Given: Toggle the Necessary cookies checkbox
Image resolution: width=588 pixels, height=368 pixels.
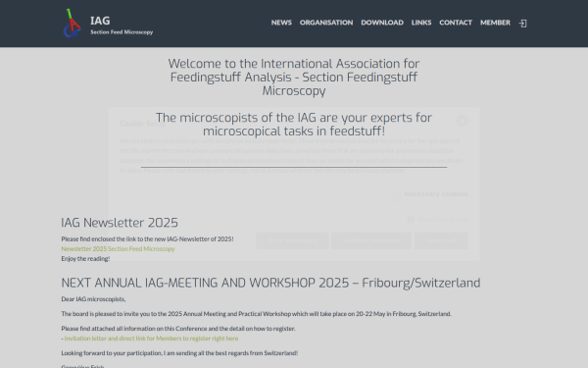Looking at the screenshot, I should (397, 197).
